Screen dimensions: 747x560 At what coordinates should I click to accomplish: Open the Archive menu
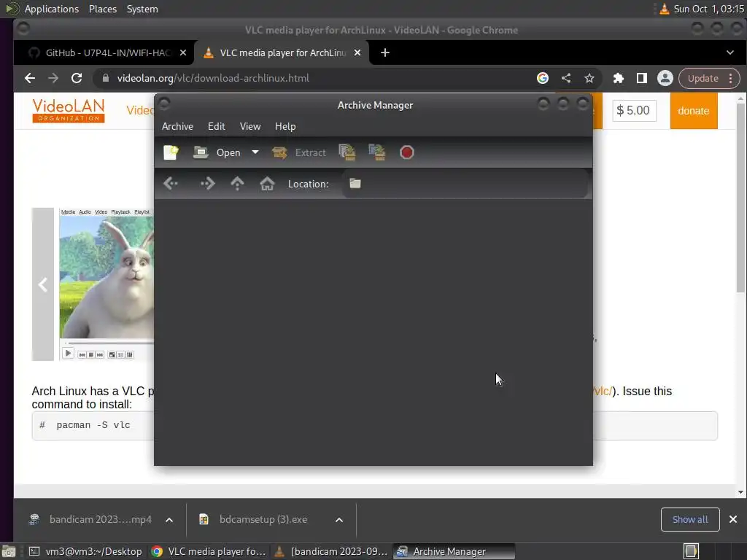(x=177, y=126)
